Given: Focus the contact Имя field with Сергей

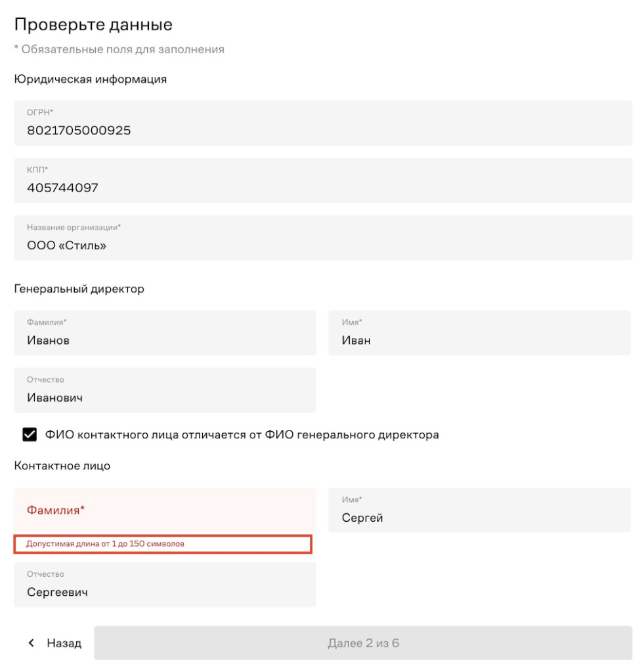Looking at the screenshot, I should [479, 511].
